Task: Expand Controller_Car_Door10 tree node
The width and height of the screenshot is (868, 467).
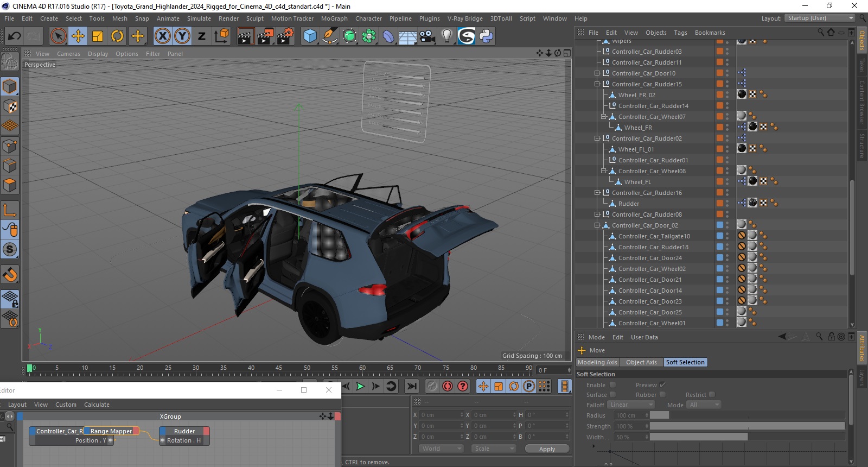Action: 597,73
